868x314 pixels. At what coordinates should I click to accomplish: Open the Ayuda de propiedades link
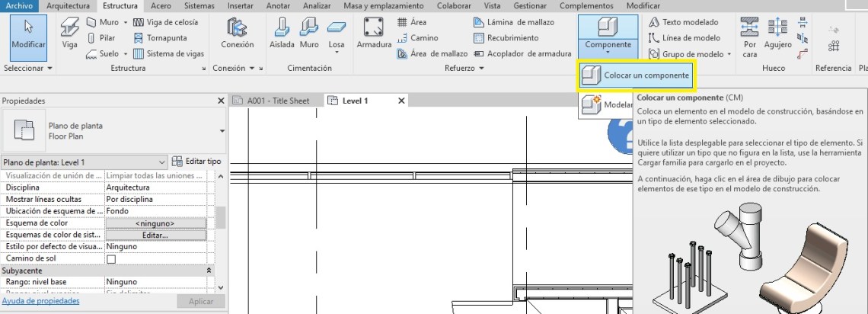40,301
